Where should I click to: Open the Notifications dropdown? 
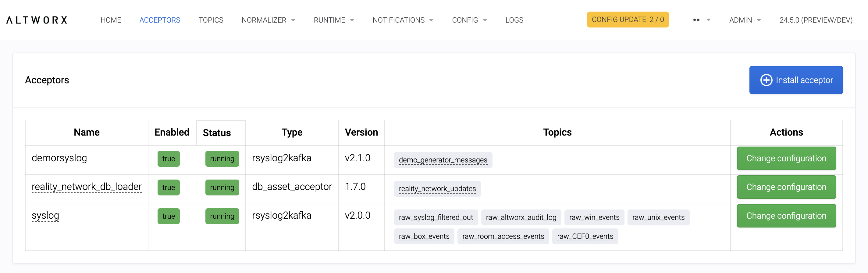[403, 20]
